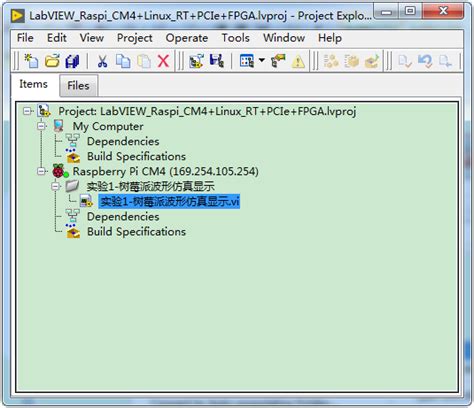Collapse the 实验1-树莓派波形仿真显示 folder node
This screenshot has height=408, width=474.
[x=55, y=186]
